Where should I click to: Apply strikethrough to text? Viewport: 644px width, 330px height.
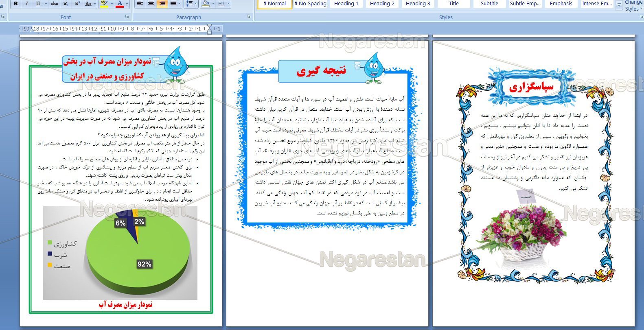click(x=55, y=4)
